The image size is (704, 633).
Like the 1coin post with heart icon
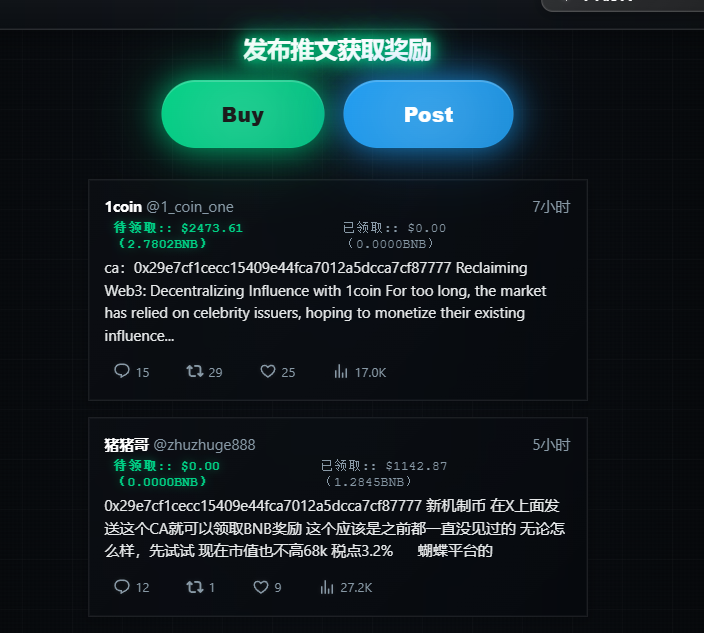[x=268, y=371]
